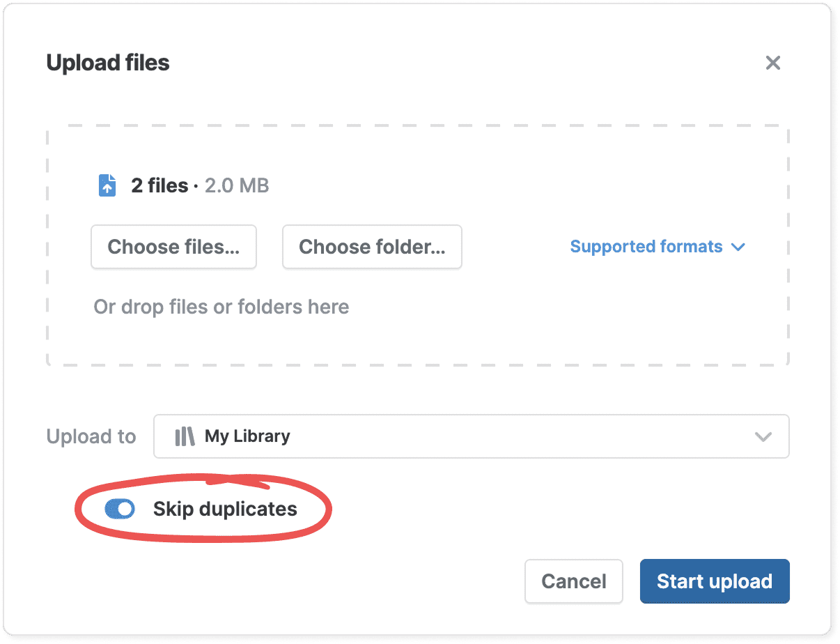
Task: Click the Choose files… button
Action: click(x=173, y=247)
